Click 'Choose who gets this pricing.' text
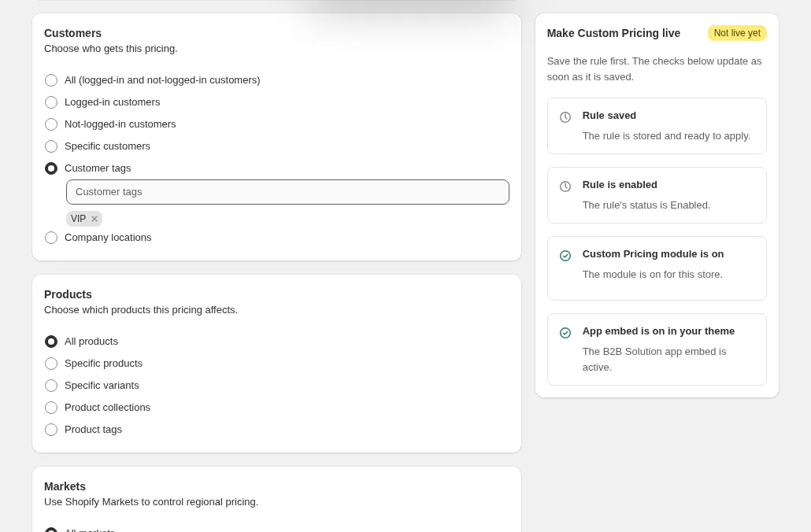Image resolution: width=811 pixels, height=532 pixels. (111, 49)
